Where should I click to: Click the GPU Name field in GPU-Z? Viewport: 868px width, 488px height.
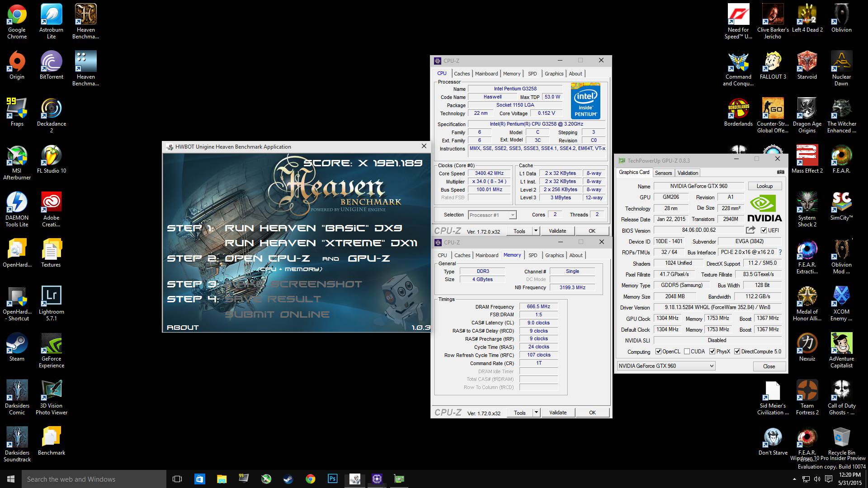(698, 186)
